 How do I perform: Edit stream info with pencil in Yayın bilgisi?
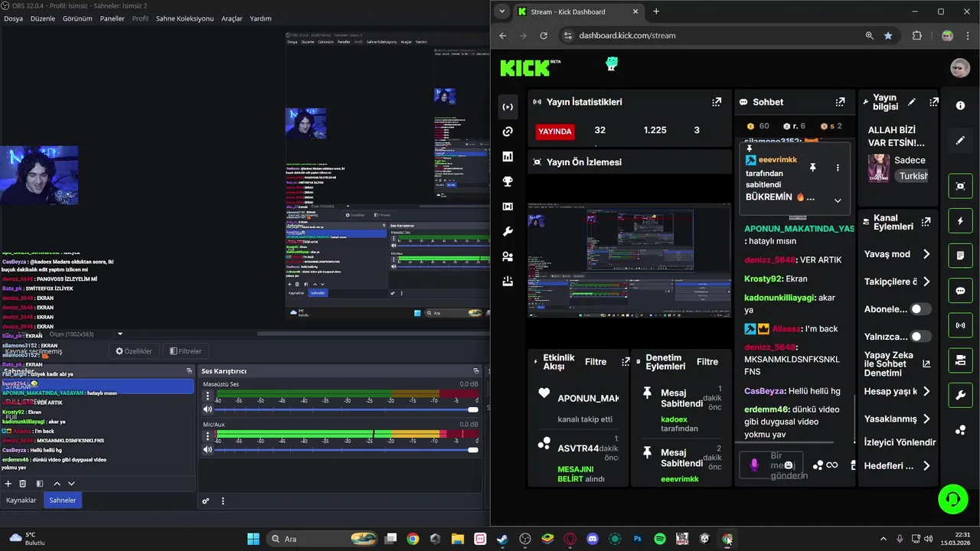[911, 102]
